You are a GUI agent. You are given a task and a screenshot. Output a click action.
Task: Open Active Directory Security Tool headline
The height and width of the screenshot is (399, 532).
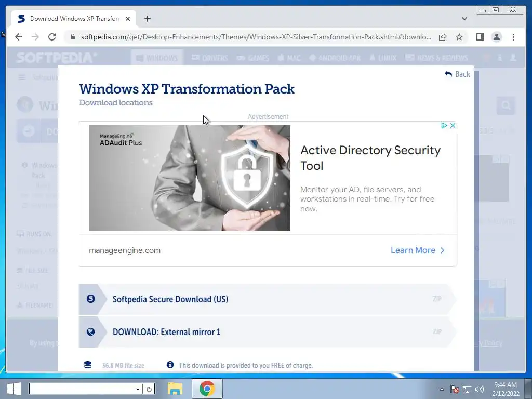(370, 158)
